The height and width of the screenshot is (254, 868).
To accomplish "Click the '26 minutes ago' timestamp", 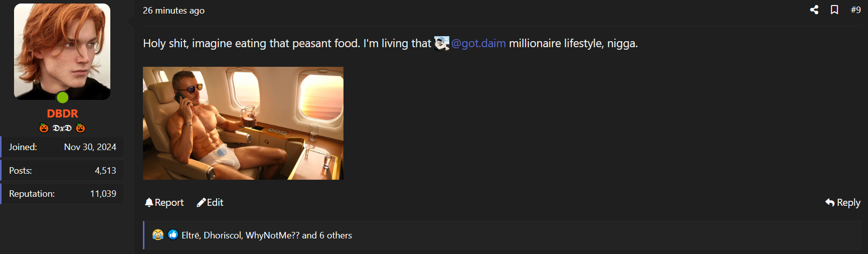I will (x=173, y=11).
